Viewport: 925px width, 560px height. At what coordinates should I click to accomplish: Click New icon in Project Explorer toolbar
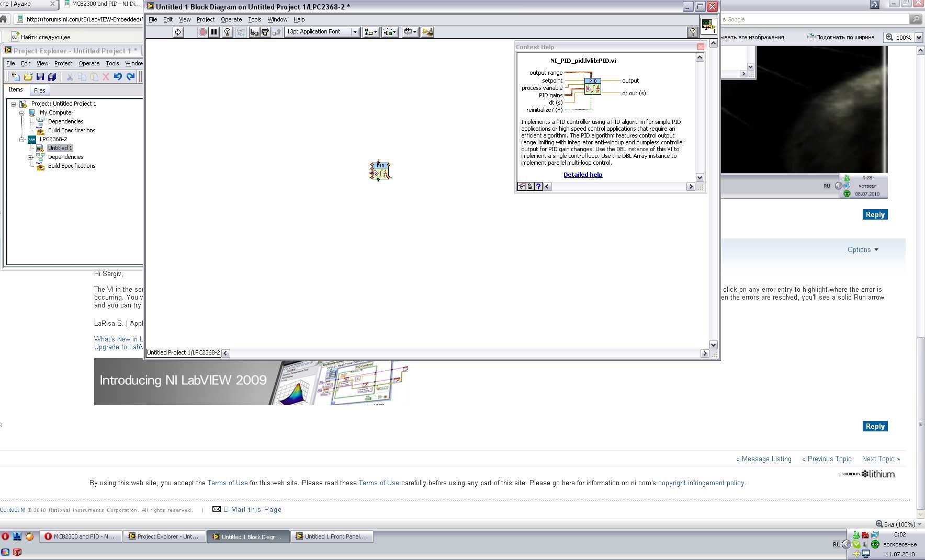(x=16, y=77)
